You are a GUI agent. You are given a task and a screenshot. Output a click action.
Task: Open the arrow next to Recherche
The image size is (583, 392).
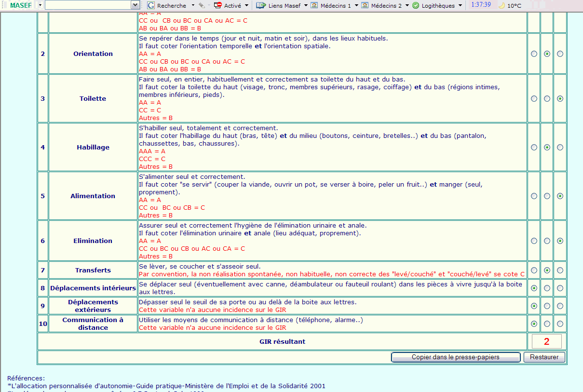(x=193, y=5)
